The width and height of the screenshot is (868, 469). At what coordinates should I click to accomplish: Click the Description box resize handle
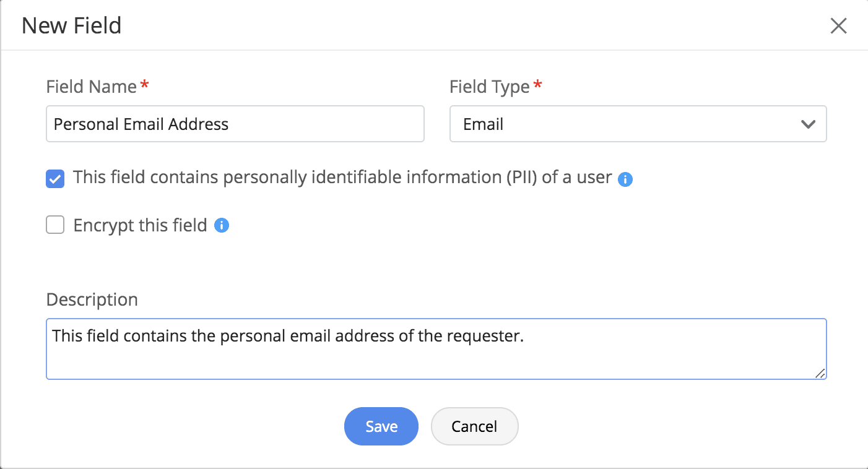pos(820,372)
